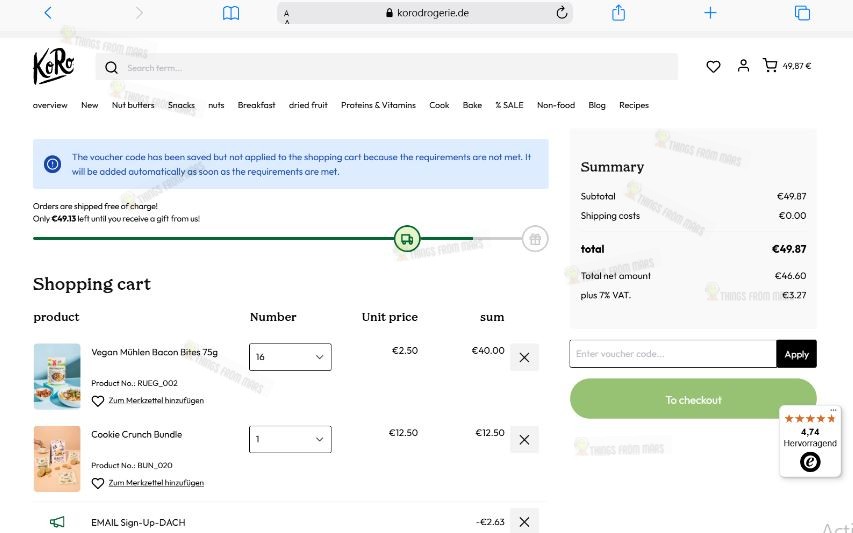Open the Snacks category

[x=181, y=105]
